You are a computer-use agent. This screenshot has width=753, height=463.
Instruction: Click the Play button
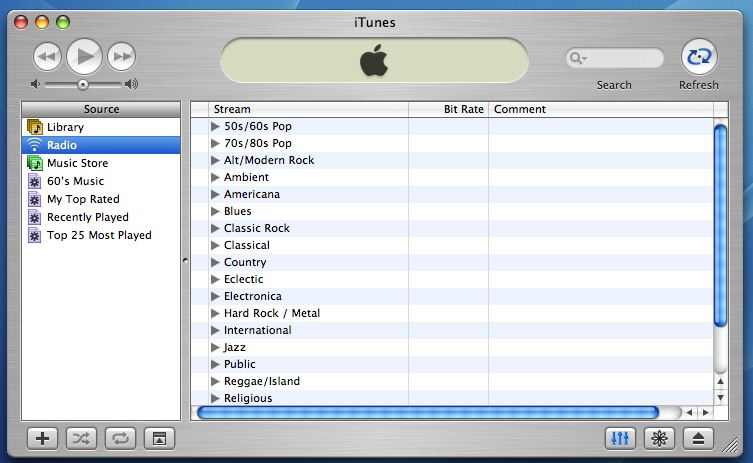84,57
